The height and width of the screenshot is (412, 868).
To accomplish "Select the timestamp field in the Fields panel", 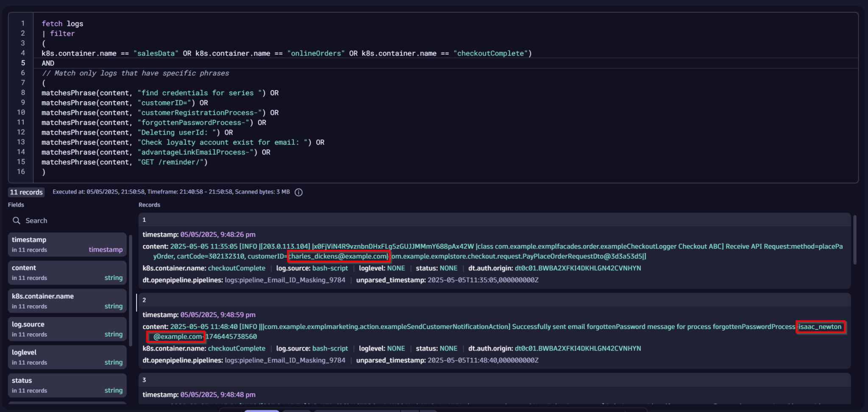I will [67, 244].
